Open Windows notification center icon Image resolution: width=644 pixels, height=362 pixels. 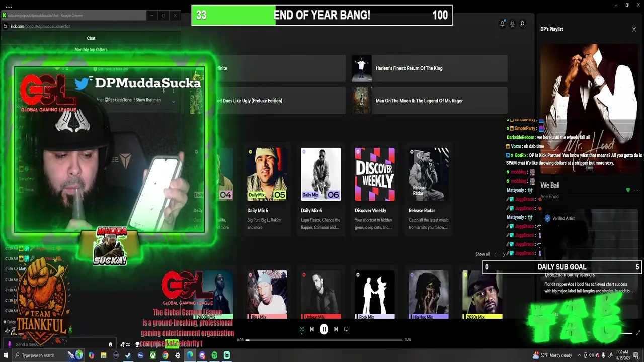click(x=637, y=355)
